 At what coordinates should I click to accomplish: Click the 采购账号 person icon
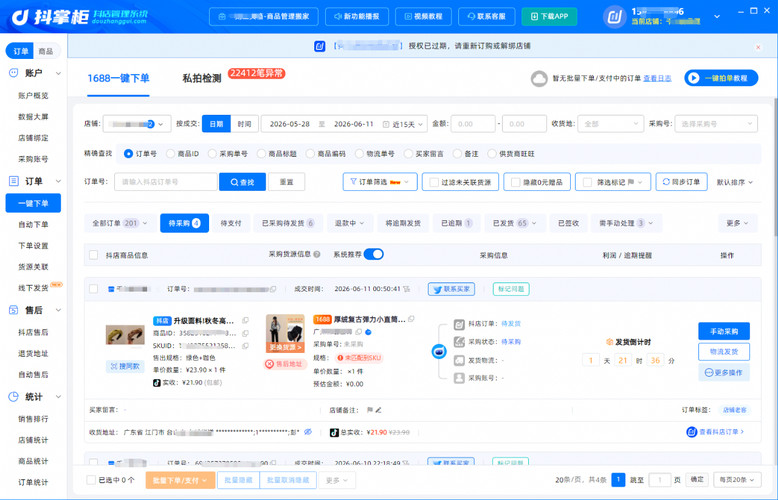[459, 378]
